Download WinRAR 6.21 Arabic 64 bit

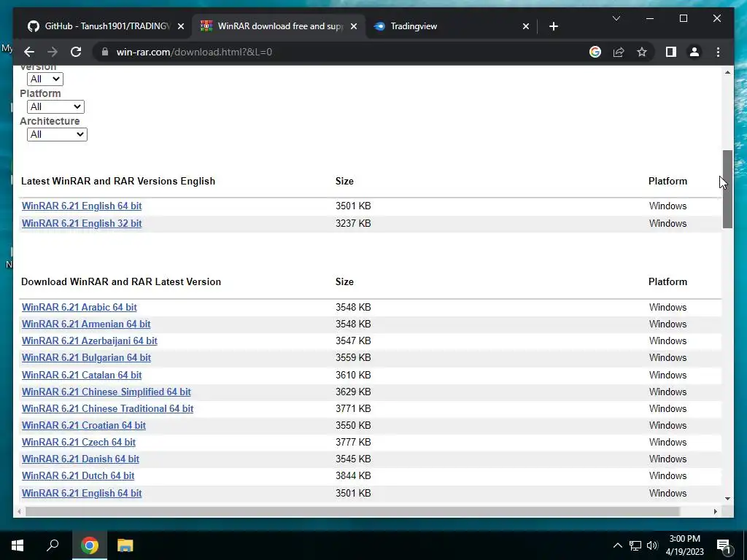pos(79,307)
